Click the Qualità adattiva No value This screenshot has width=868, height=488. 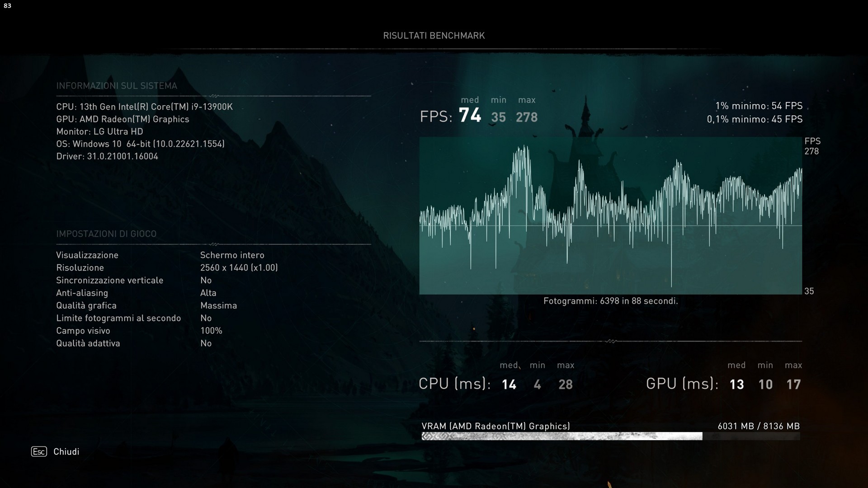(x=206, y=343)
